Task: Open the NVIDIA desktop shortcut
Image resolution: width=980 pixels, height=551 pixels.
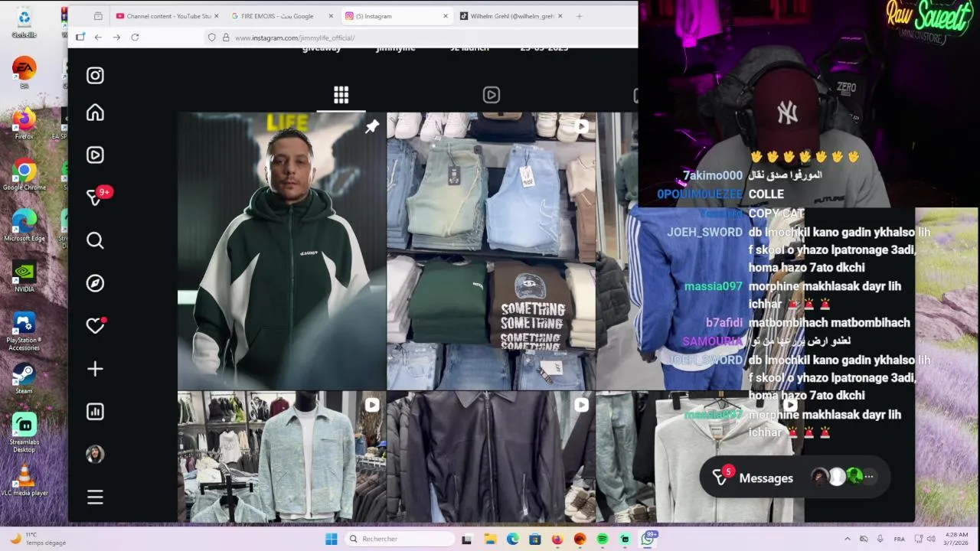Action: pyautogui.click(x=24, y=276)
